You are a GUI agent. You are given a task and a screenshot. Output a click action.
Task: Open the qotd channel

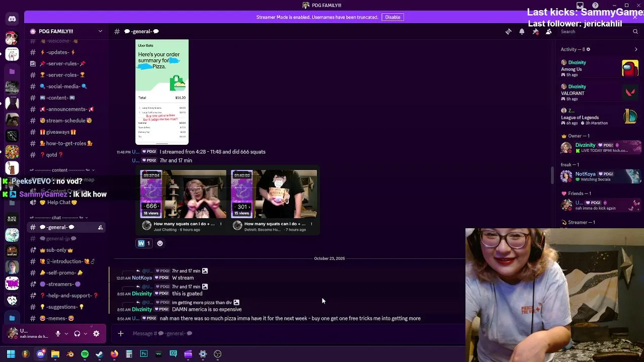pos(66,155)
